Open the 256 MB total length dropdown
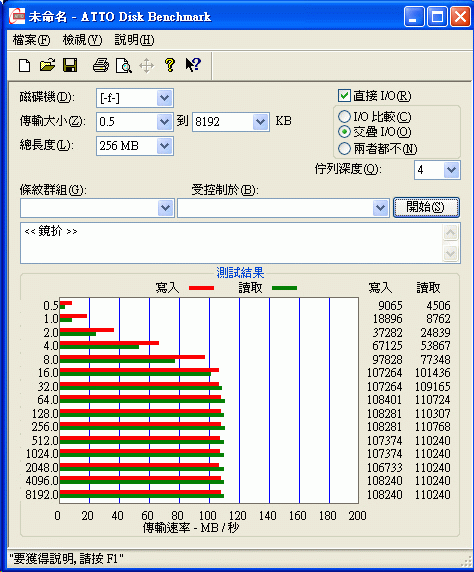Screen dimensions: 474x572 click(165, 146)
